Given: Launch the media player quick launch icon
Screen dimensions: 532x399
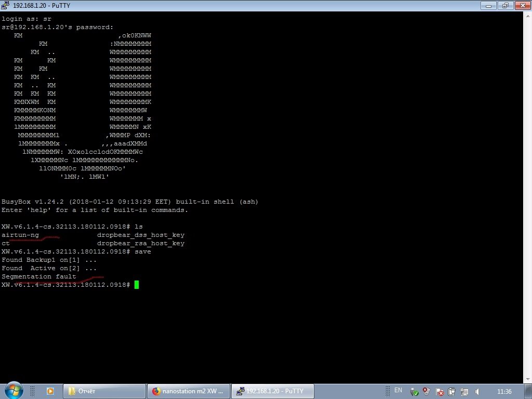Looking at the screenshot, I should tap(50, 391).
